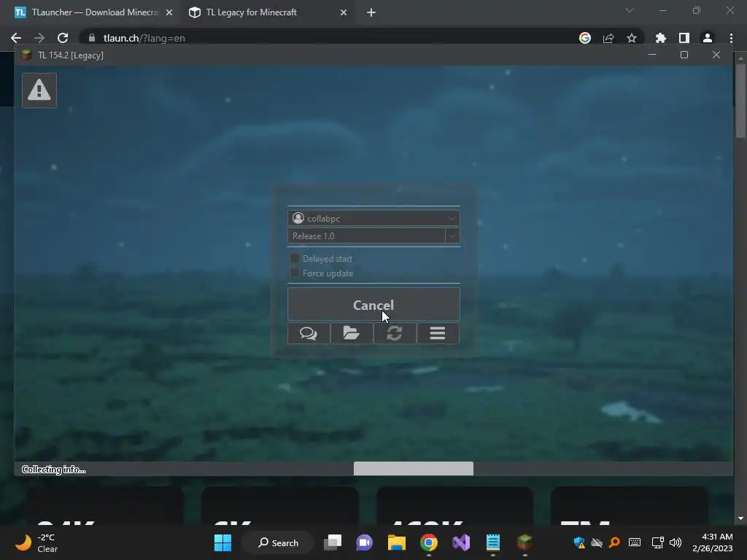Open the game folder icon button
This screenshot has height=560, width=747.
(352, 333)
